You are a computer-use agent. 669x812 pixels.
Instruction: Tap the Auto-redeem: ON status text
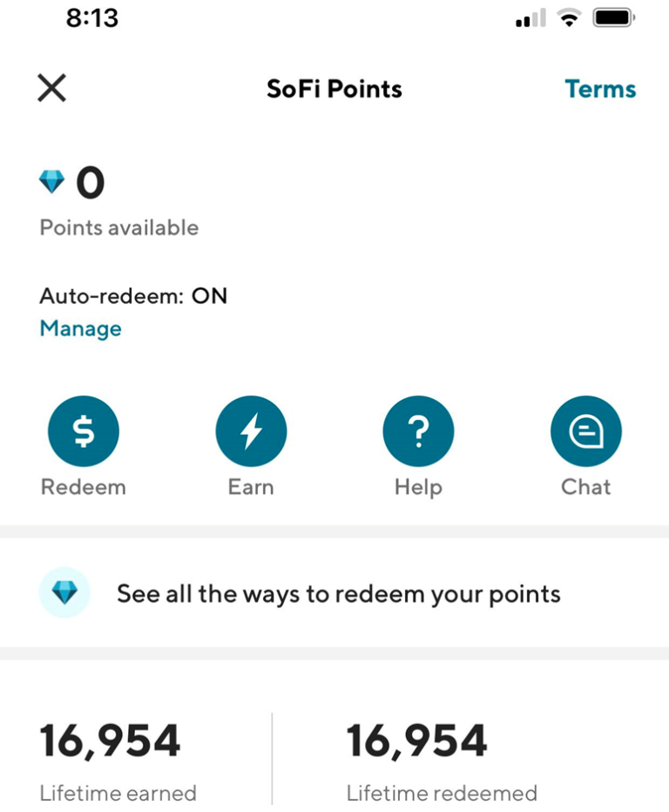click(x=133, y=296)
